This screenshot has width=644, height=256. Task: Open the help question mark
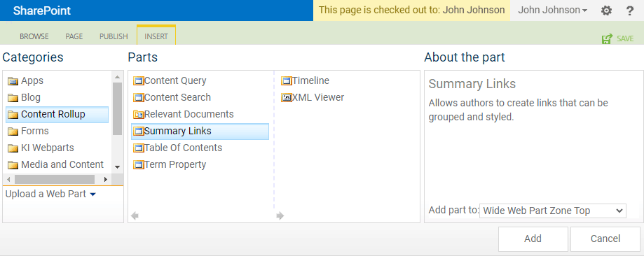click(629, 10)
